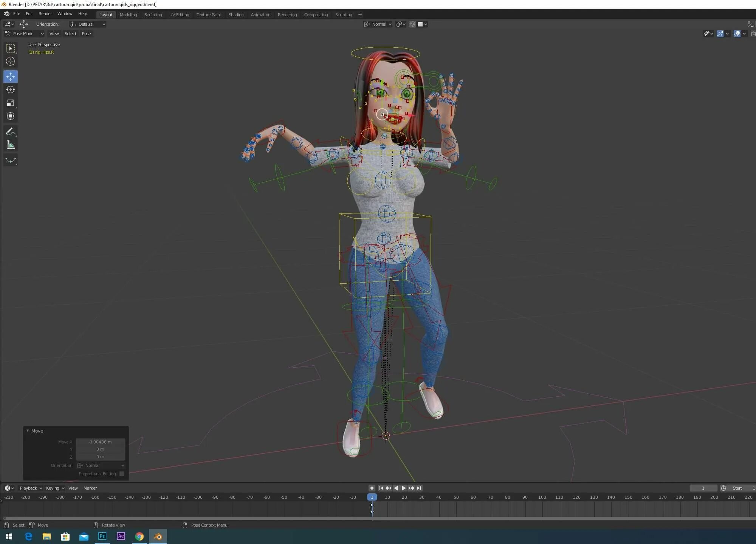The width and height of the screenshot is (756, 544).
Task: Select the Rotate tool in toolbar
Action: [x=11, y=90]
